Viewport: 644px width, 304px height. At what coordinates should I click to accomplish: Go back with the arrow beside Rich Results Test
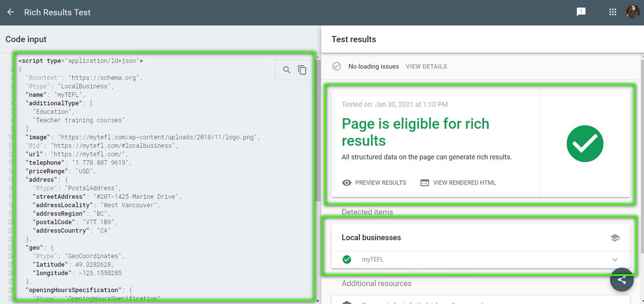11,12
